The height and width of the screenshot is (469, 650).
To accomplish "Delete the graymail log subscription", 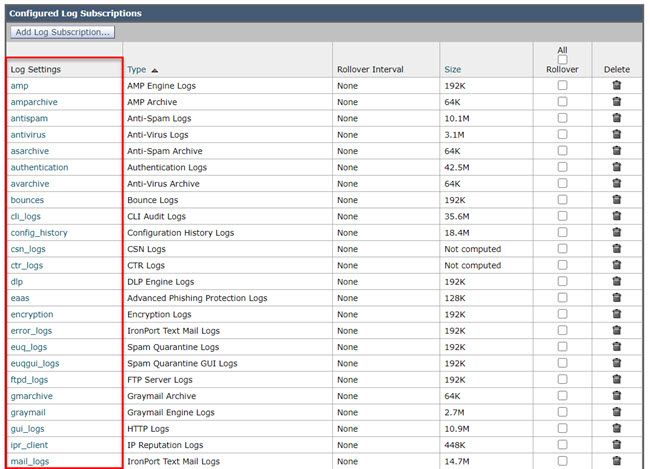I will coord(616,412).
